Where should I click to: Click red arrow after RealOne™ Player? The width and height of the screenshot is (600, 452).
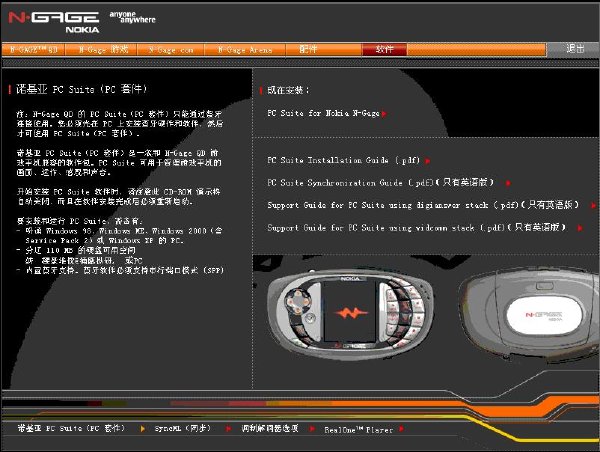(401, 429)
